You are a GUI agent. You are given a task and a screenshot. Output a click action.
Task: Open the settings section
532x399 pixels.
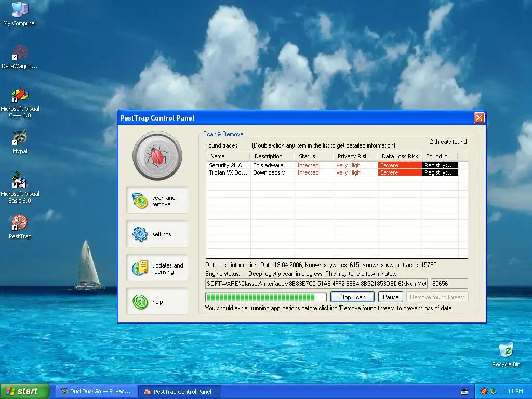tap(157, 234)
